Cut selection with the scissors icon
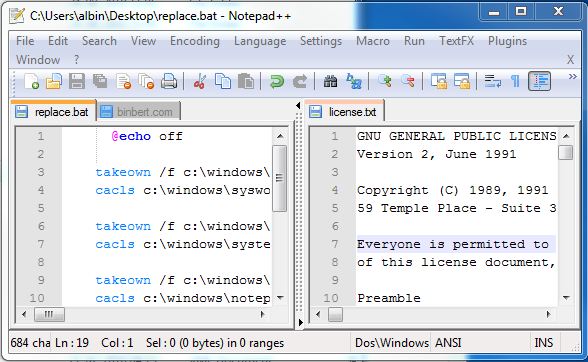The height and width of the screenshot is (362, 588). coord(200,81)
